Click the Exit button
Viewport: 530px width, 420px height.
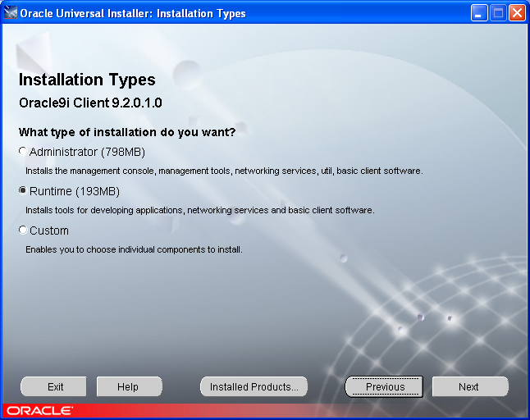pyautogui.click(x=54, y=386)
